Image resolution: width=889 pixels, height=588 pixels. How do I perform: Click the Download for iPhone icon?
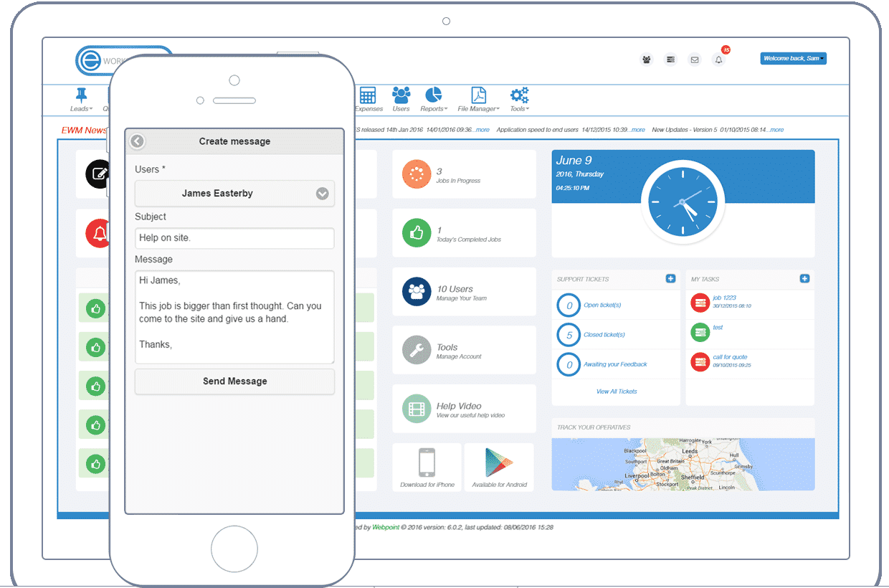(427, 463)
